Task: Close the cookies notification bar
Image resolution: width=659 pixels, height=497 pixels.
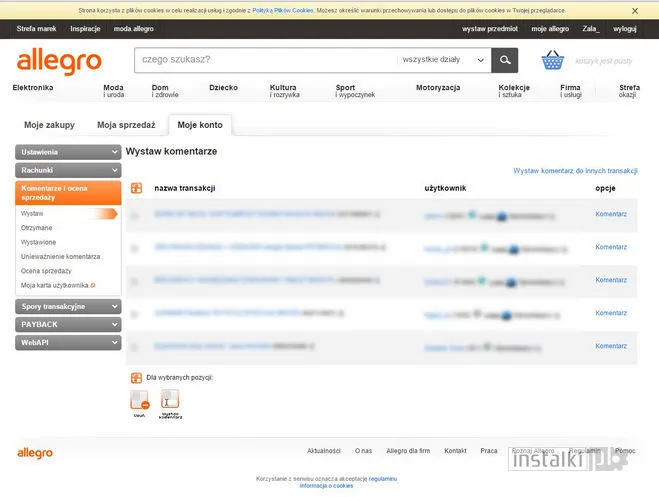Action: pos(635,11)
